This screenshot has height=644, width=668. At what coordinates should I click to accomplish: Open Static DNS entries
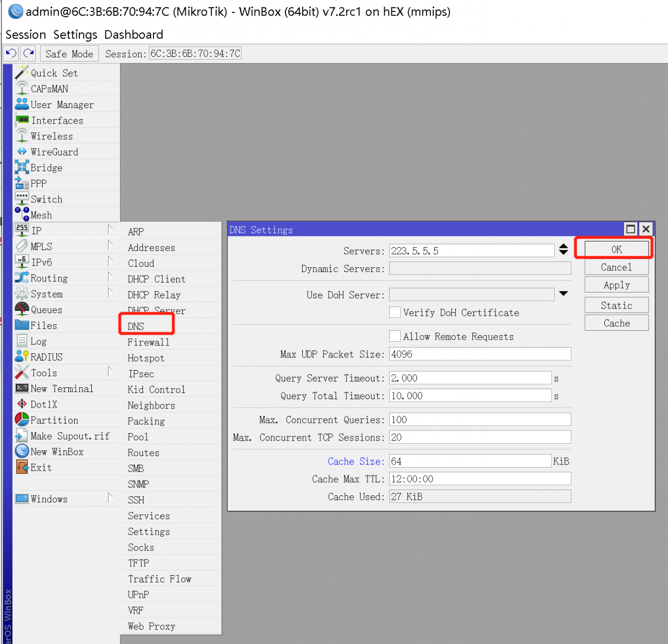(x=616, y=305)
